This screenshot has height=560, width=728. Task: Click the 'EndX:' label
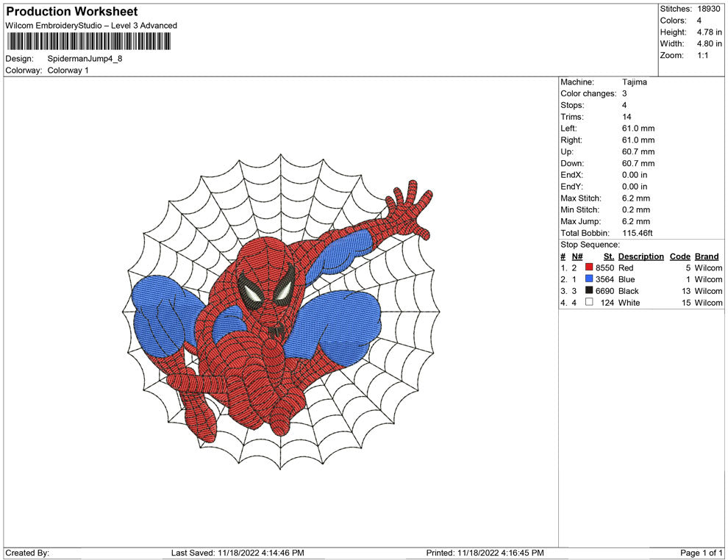571,175
